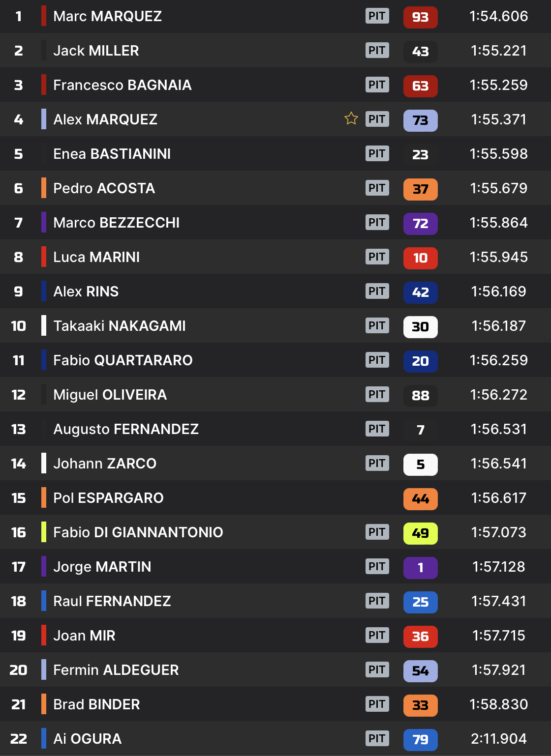Select the yellow 49 rider number badge
551x756 pixels.
tap(421, 533)
